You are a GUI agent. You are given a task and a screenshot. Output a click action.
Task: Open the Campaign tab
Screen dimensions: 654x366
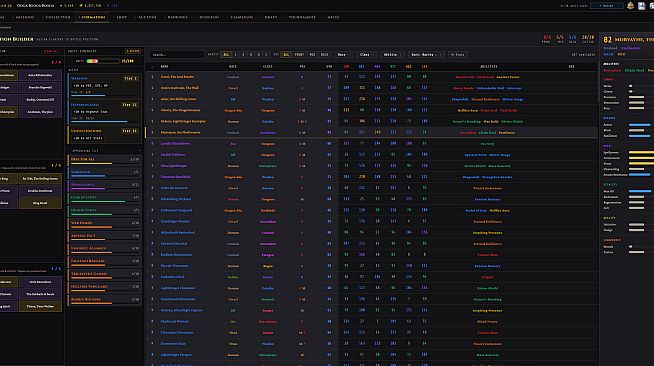241,17
